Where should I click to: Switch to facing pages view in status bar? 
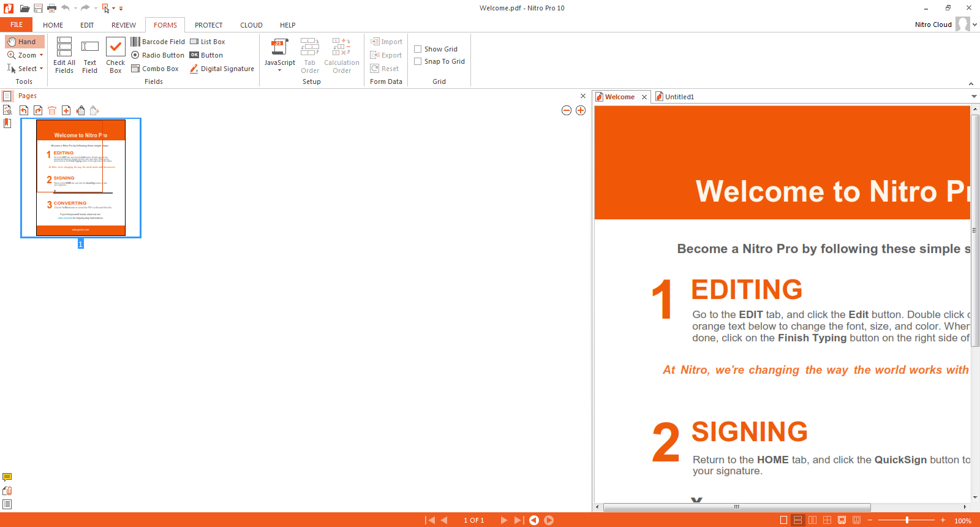pyautogui.click(x=812, y=520)
